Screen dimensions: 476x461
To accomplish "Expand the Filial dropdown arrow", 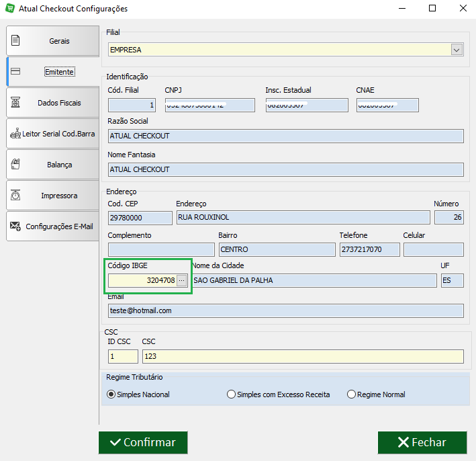I will (x=457, y=50).
